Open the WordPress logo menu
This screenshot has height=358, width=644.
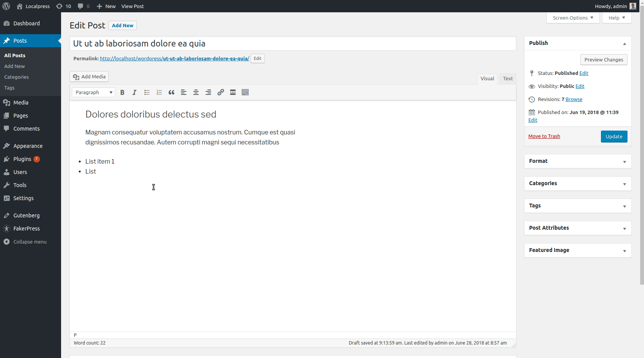pos(7,6)
